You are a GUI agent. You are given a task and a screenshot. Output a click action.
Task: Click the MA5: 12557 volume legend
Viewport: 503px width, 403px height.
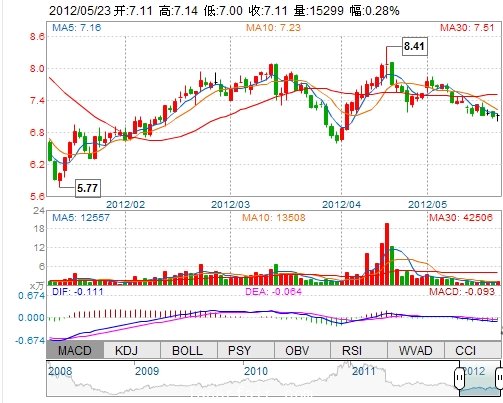(x=81, y=218)
